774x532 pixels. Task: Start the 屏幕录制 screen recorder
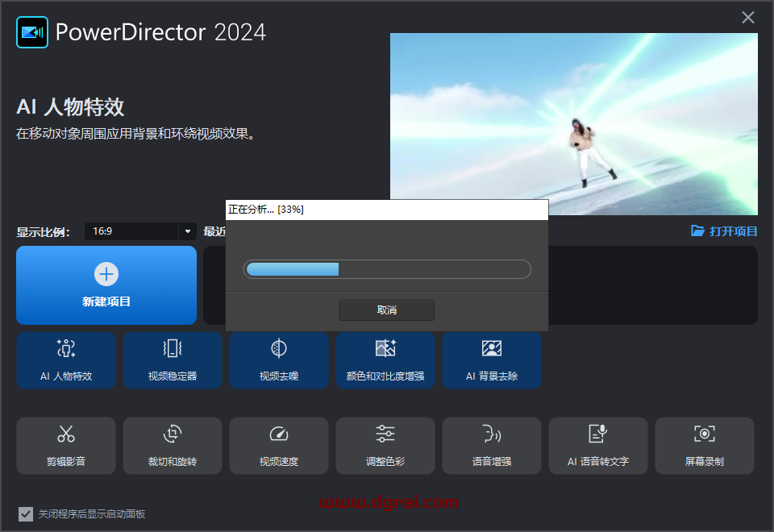pos(705,446)
